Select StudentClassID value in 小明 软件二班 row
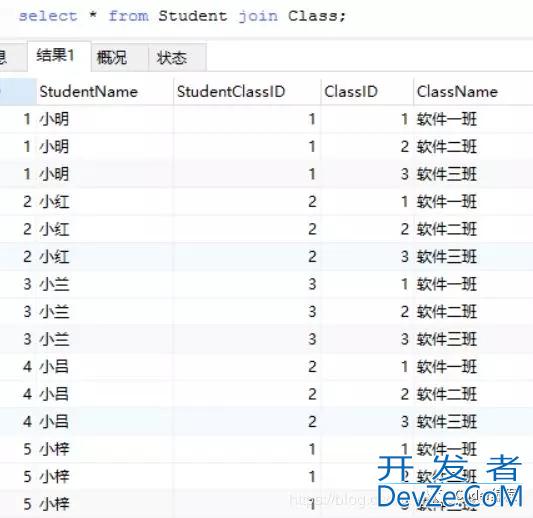The image size is (533, 518). pos(312,147)
